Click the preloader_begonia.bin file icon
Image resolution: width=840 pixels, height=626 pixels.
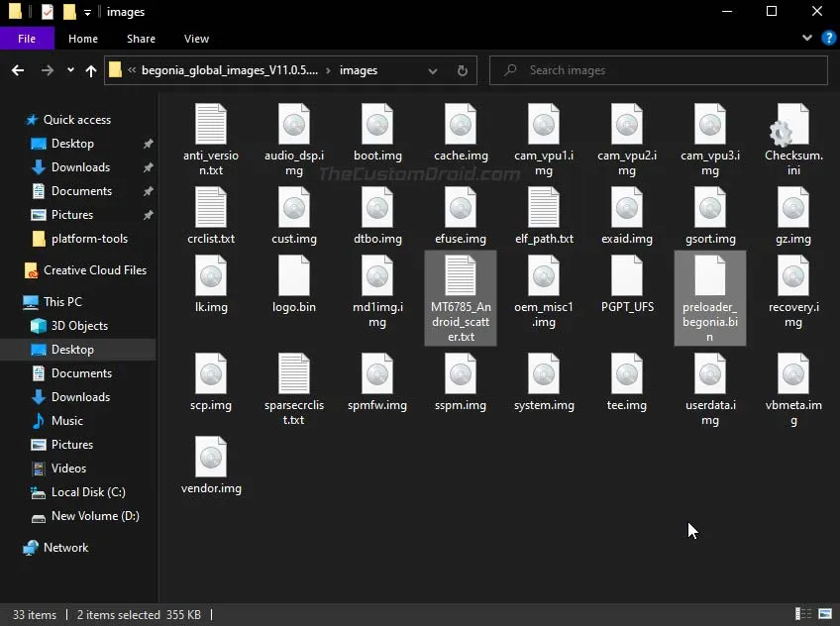[710, 277]
